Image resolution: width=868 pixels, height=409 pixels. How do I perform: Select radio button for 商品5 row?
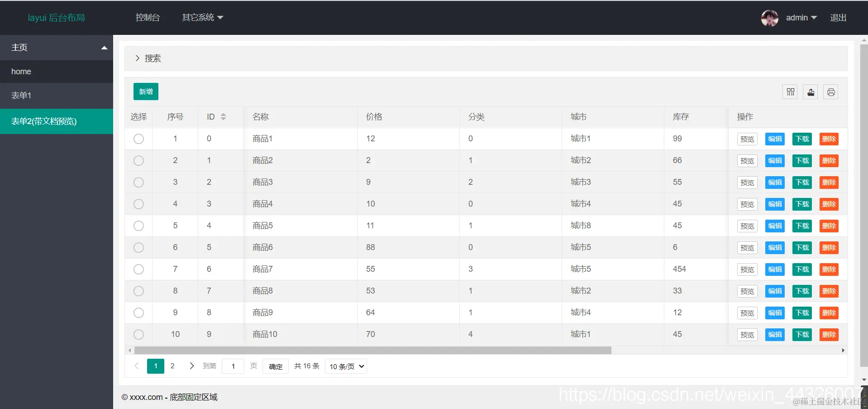(x=138, y=226)
